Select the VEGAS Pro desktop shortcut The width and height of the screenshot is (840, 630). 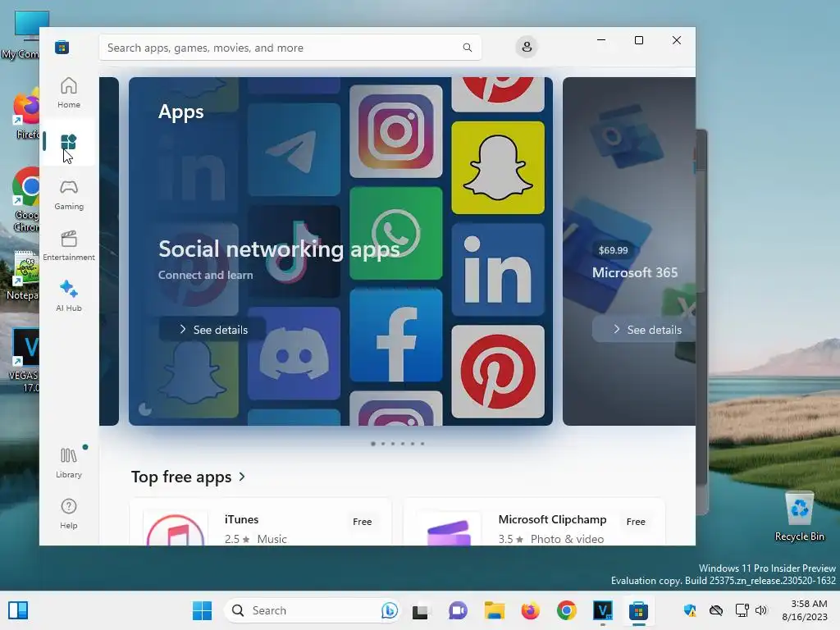coord(24,360)
